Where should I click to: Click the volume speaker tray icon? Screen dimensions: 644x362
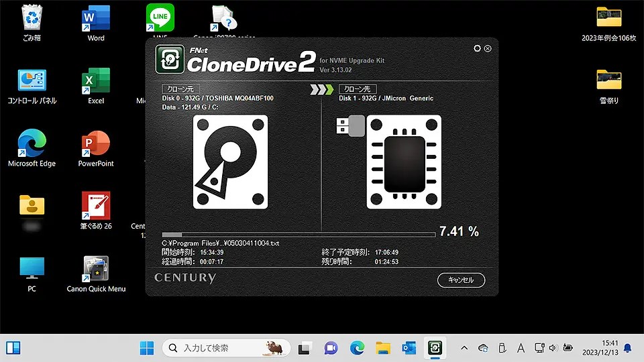click(553, 348)
